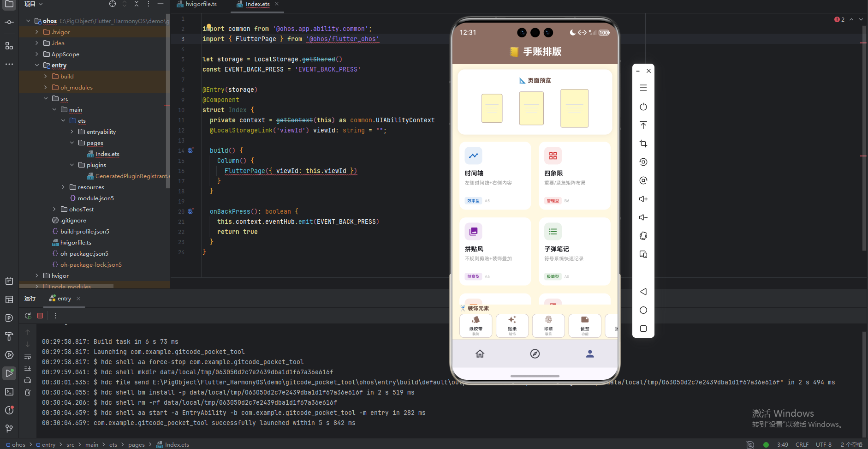This screenshot has width=868, height=449.
Task: Open the version control tool window
Action: click(x=9, y=429)
